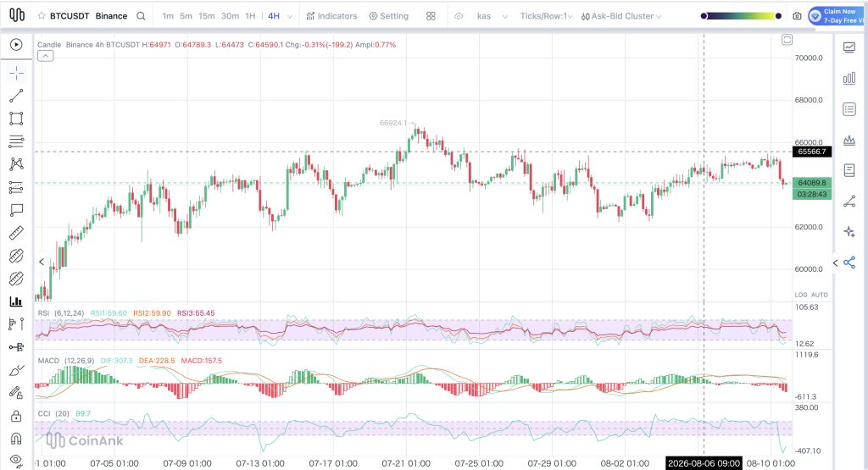The image size is (868, 470).
Task: Open the share icon in right sidebar
Action: [x=849, y=263]
